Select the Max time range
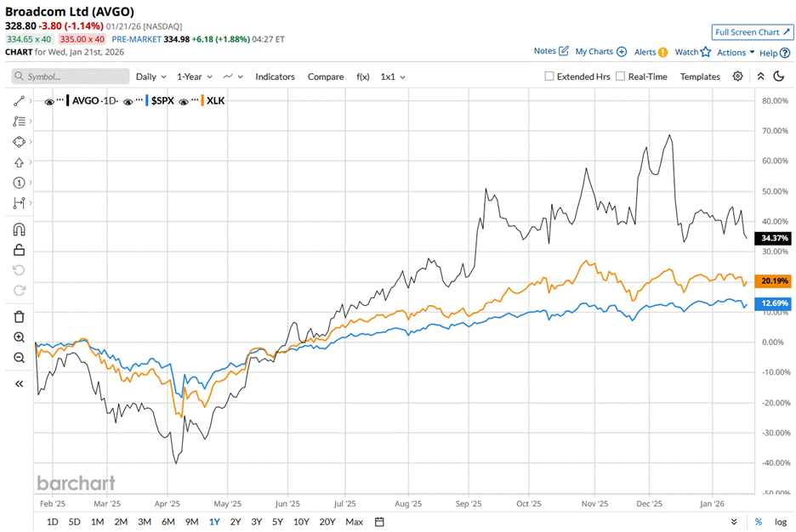This screenshot has width=796, height=532. tap(355, 522)
